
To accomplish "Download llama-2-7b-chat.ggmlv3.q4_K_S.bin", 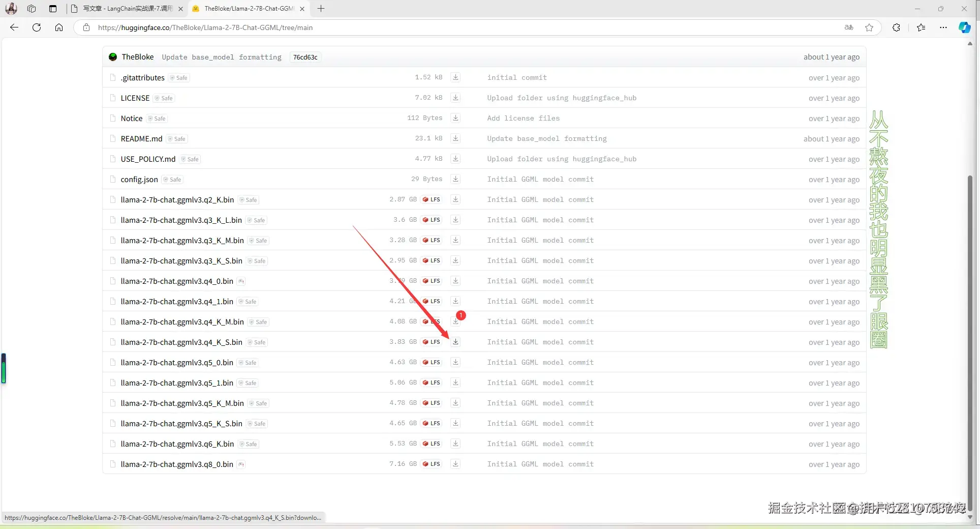I will (455, 342).
